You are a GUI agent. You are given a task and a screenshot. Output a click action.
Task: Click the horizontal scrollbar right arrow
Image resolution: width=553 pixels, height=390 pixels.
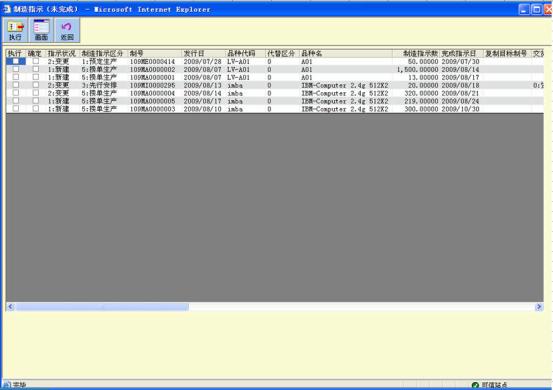point(539,307)
